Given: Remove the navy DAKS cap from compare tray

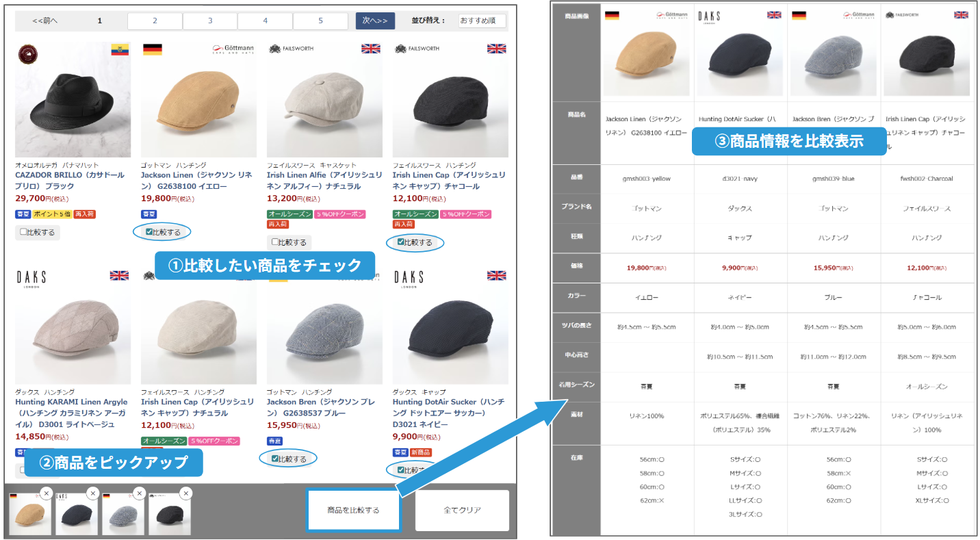Looking at the screenshot, I should click(x=92, y=493).
